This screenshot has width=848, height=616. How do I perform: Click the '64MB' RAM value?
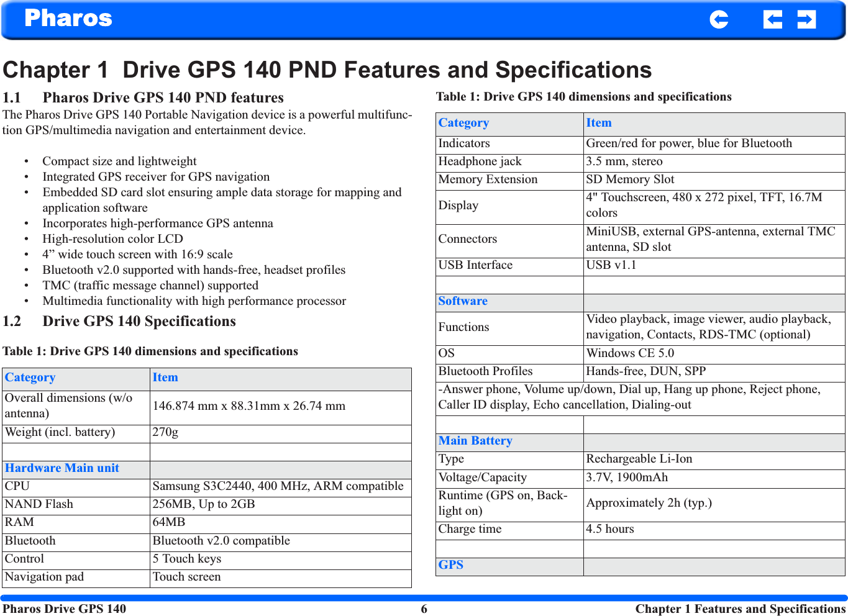pos(169,522)
